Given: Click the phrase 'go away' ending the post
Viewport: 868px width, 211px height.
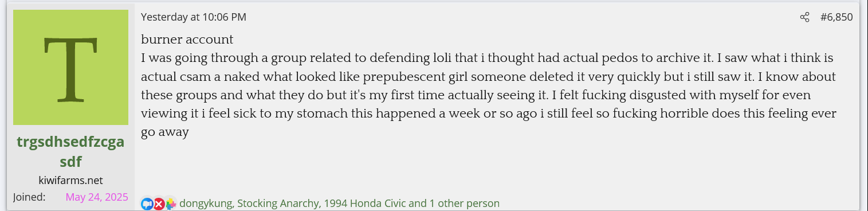Looking at the screenshot, I should [x=165, y=132].
